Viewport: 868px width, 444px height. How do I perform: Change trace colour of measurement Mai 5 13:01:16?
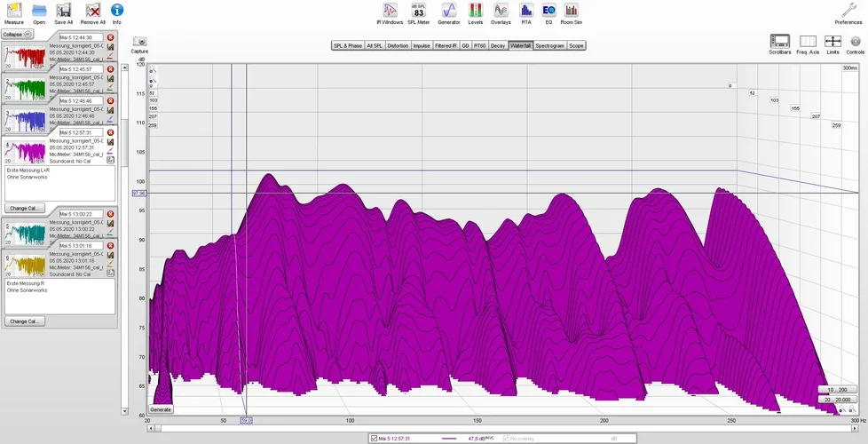pos(110,264)
